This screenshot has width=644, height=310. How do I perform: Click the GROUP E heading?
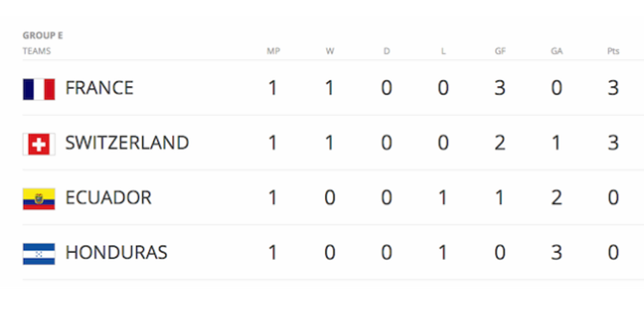click(43, 36)
